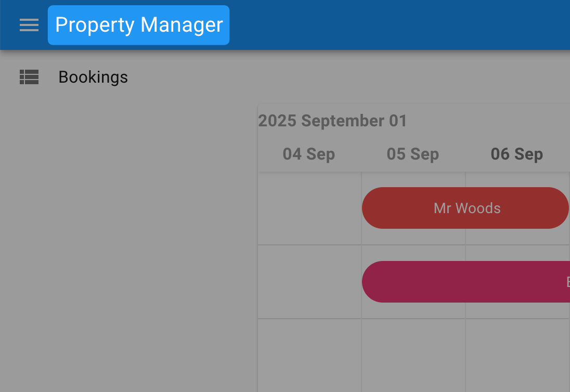Viewport: 570px width, 392px height.
Task: Click the empty 04 Sep cell in the first row
Action: click(x=309, y=208)
